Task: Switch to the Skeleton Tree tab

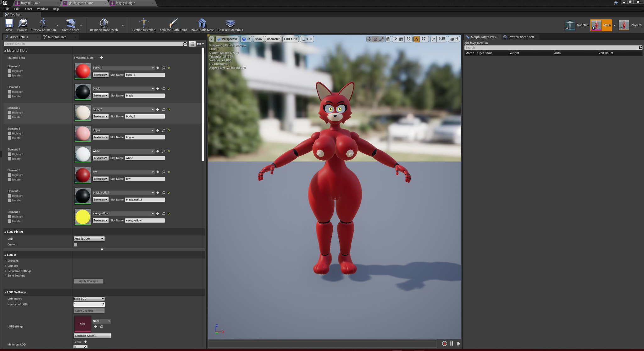Action: click(x=57, y=37)
